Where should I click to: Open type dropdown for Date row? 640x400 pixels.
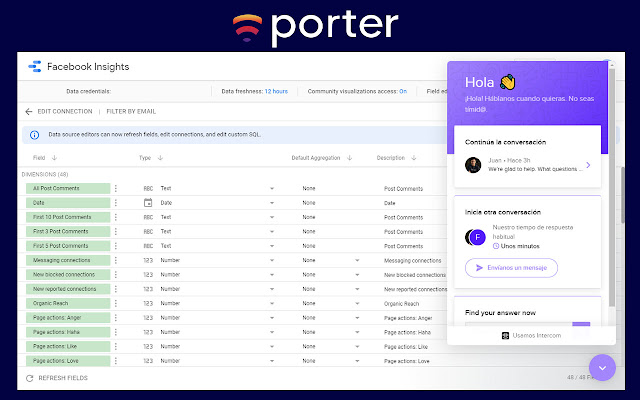(272, 203)
